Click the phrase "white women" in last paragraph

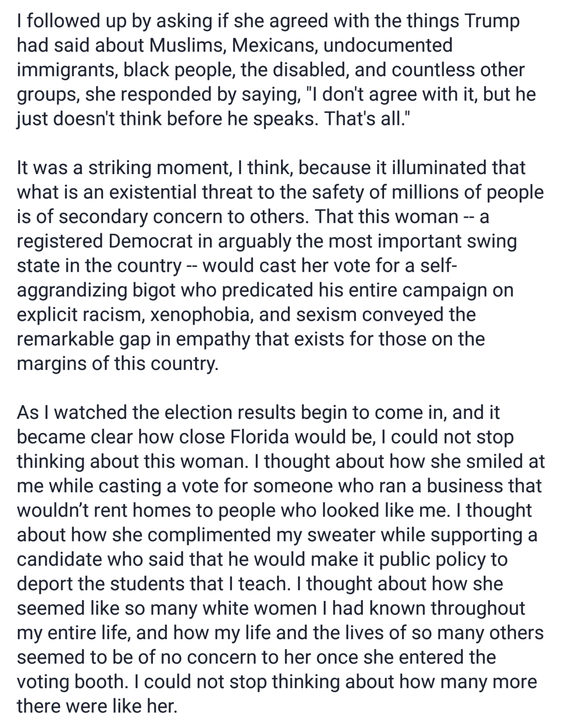click(x=259, y=609)
